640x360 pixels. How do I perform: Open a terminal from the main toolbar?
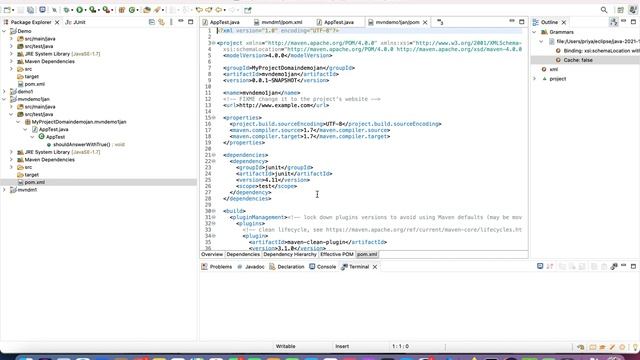click(x=42, y=10)
